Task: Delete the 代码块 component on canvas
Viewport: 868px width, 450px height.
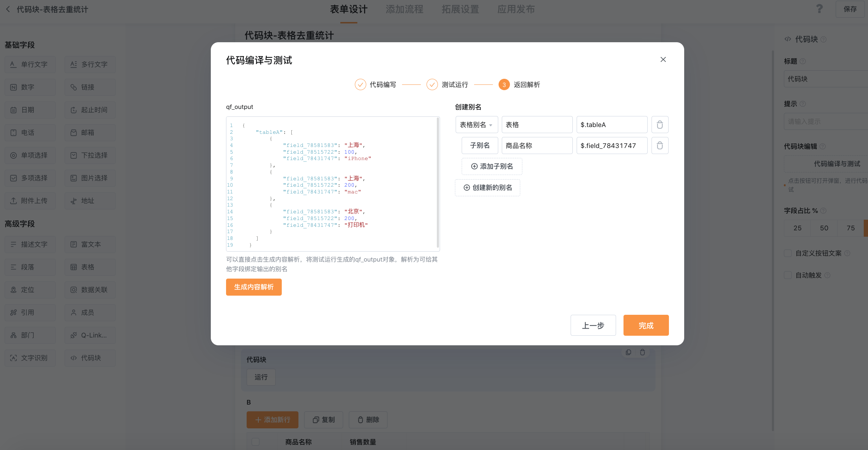Action: tap(642, 352)
